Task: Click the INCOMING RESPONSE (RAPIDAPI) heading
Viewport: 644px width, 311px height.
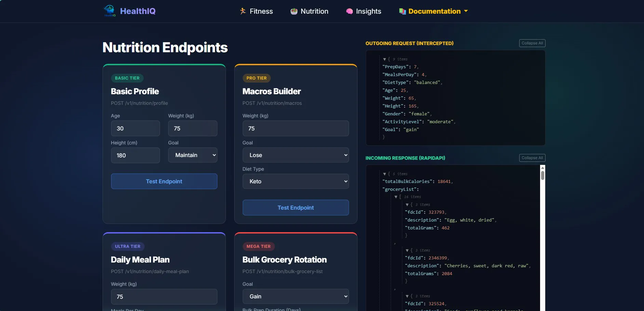Action: 405,158
